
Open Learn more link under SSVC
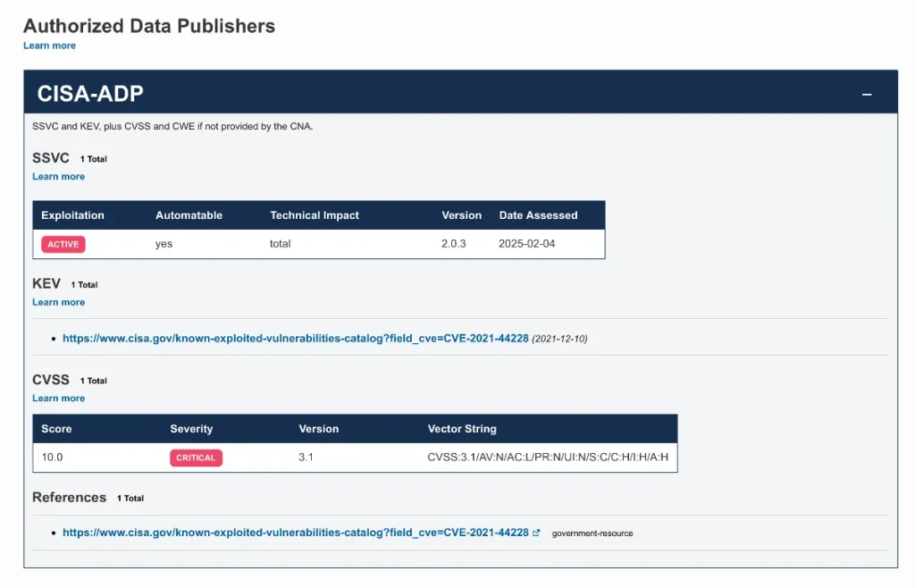click(58, 176)
